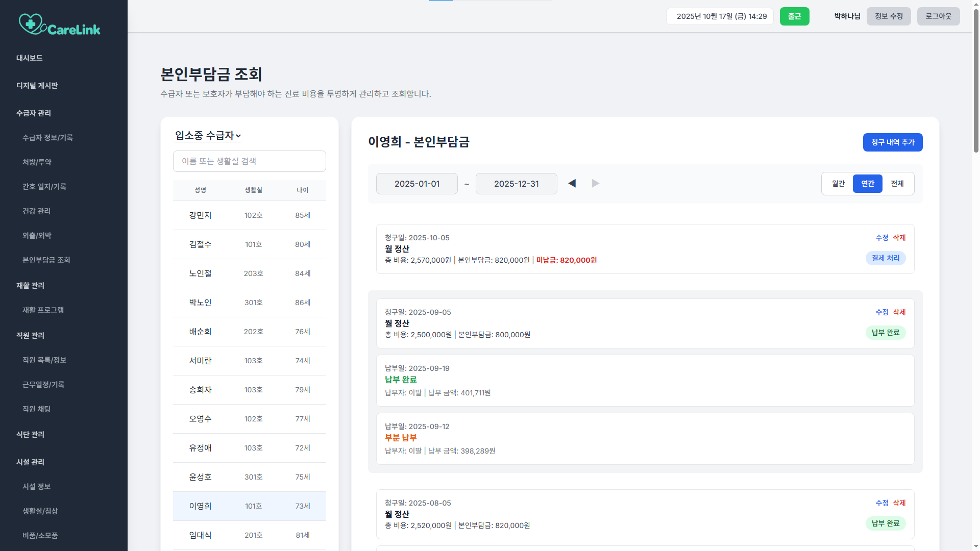Click the 미납금: 820,000원 text
The height and width of the screenshot is (551, 980).
(x=567, y=260)
